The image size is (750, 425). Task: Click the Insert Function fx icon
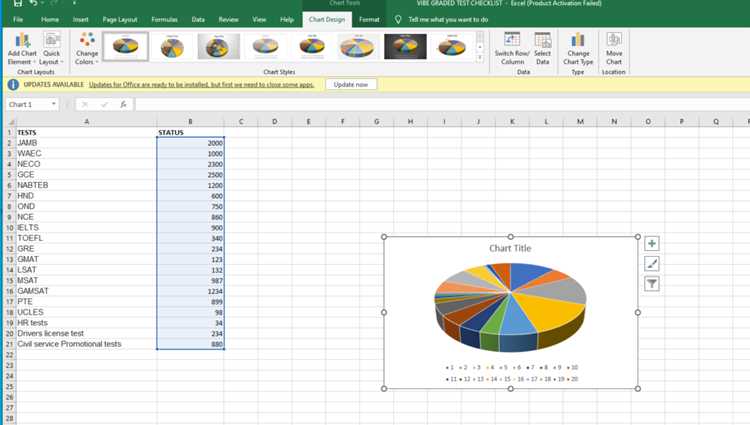click(123, 104)
